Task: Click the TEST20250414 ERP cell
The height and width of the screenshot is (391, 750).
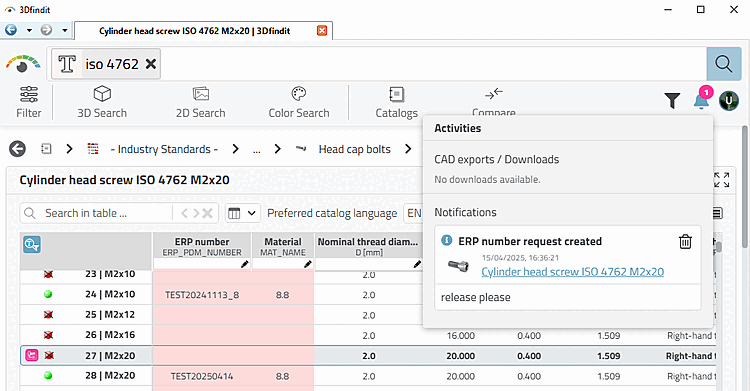Action: point(202,376)
